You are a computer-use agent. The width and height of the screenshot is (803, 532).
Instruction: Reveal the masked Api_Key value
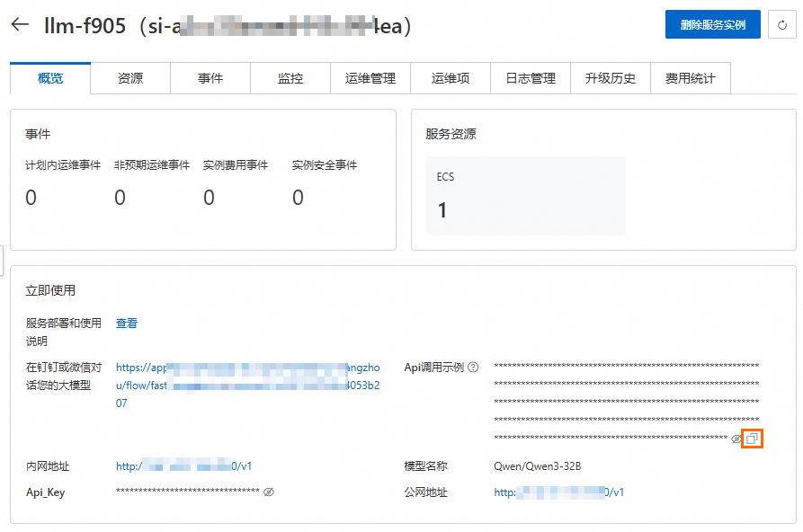[269, 492]
